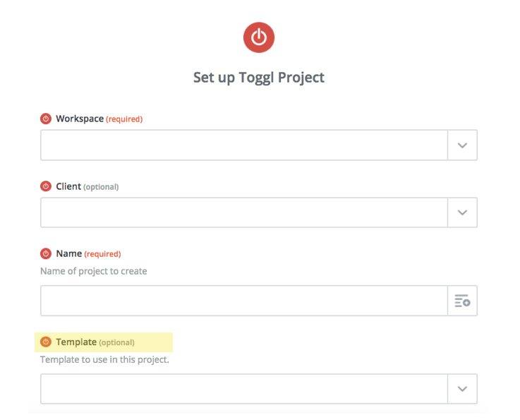This screenshot has width=520, height=420.
Task: Click the Workspace (required) label
Action: pos(99,119)
